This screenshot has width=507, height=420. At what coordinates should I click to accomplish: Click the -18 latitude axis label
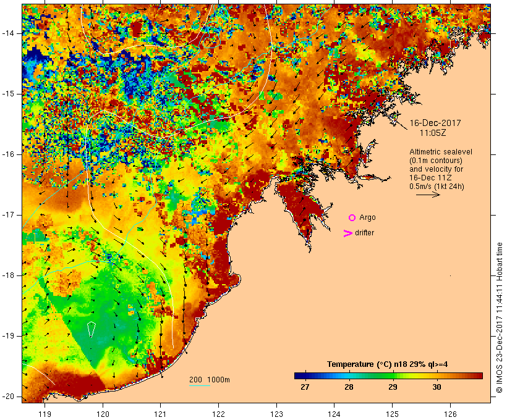[8, 275]
